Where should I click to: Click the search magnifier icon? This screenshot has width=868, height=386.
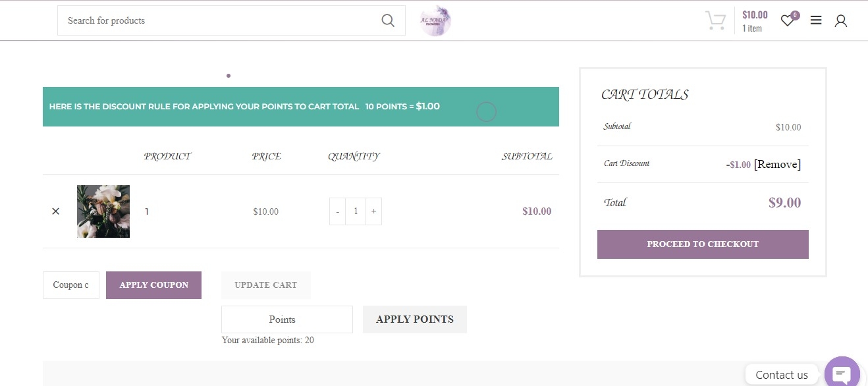(x=388, y=20)
